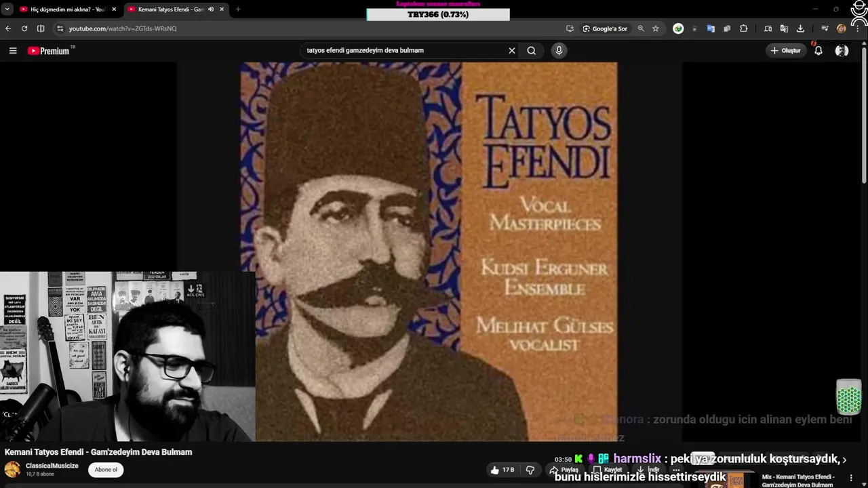868x488 pixels.
Task: Open more actions ellipsis under video
Action: click(x=676, y=470)
